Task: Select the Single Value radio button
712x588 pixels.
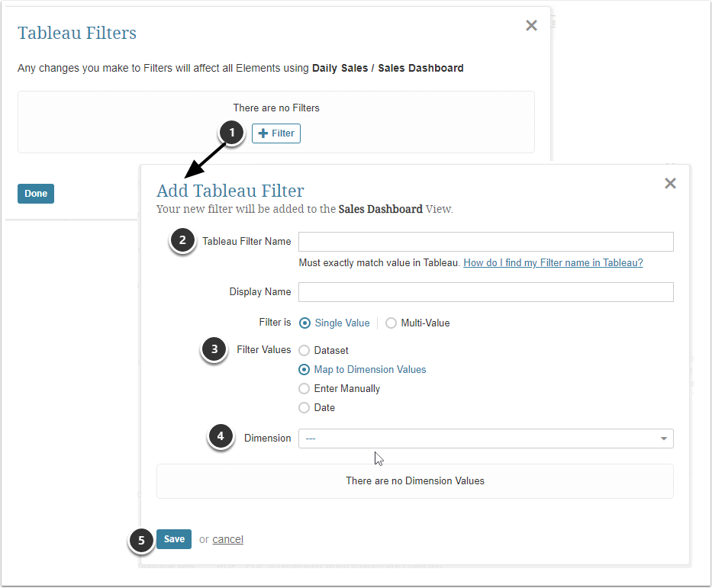Action: click(x=305, y=323)
